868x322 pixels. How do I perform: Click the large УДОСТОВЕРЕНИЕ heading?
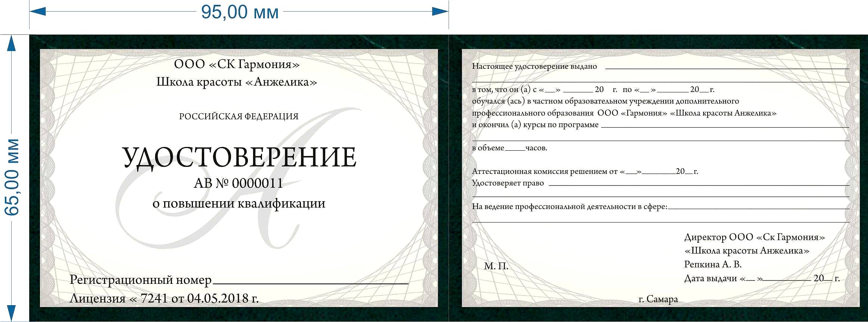[239, 157]
